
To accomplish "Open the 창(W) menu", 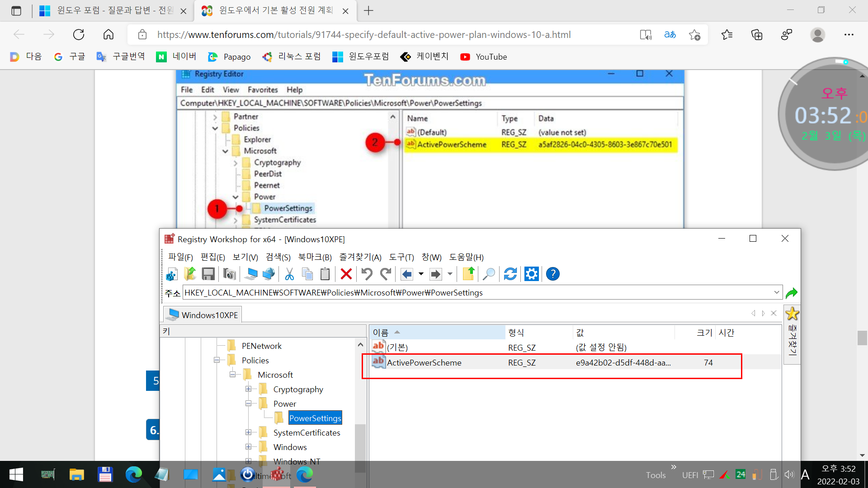I will point(432,257).
